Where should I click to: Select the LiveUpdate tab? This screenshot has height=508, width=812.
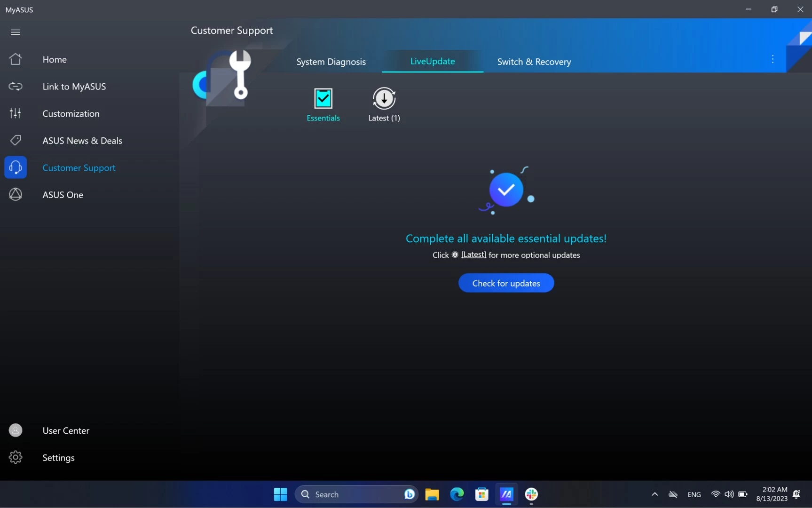coord(433,61)
